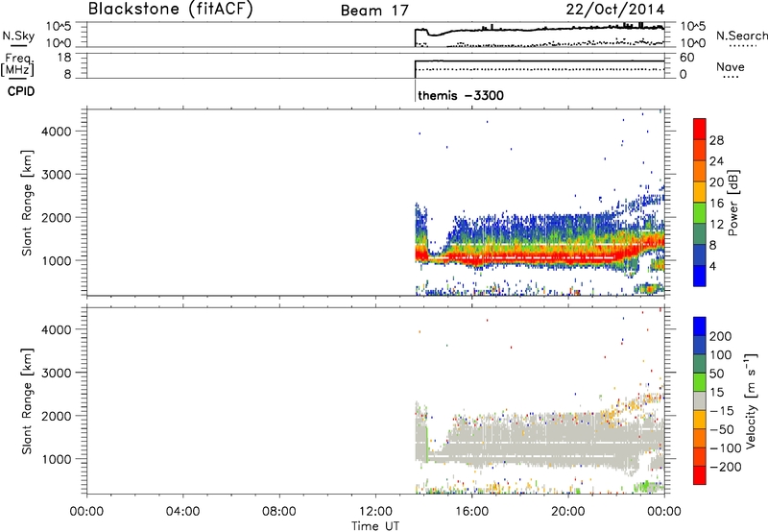The width and height of the screenshot is (768, 532).
Task: Click the "1000" tick in the velocity panel
Action: tap(57, 459)
